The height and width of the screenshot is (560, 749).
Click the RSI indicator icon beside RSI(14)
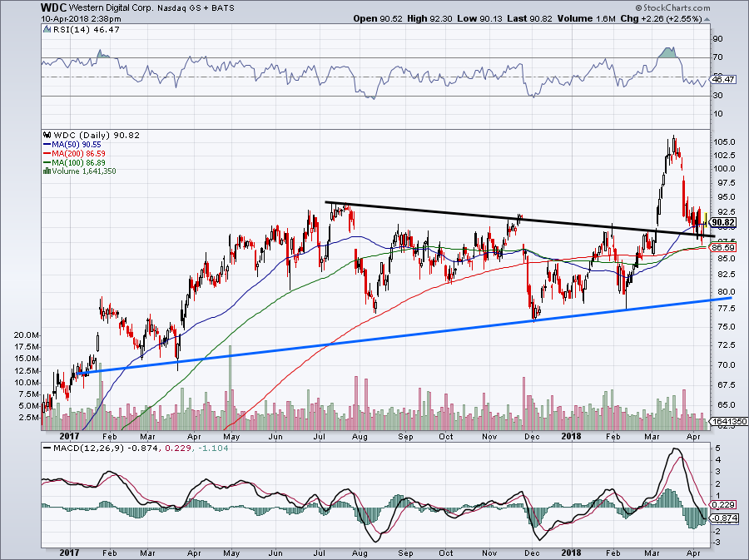pyautogui.click(x=47, y=30)
